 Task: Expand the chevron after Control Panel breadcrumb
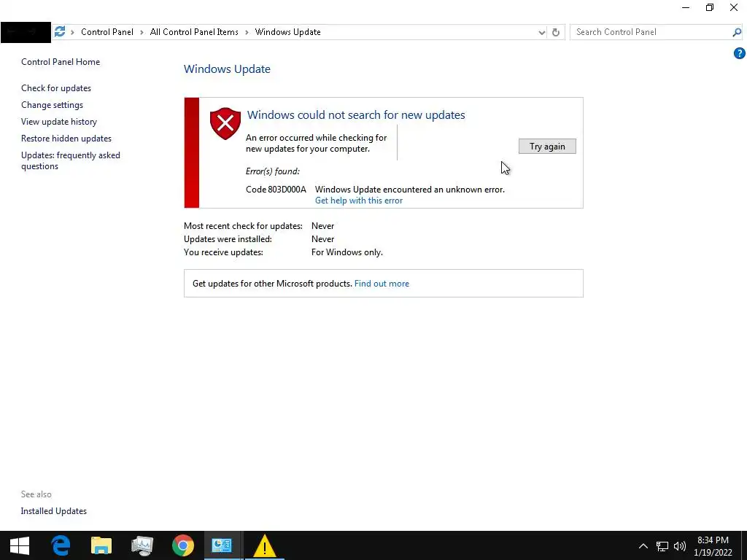click(x=142, y=32)
